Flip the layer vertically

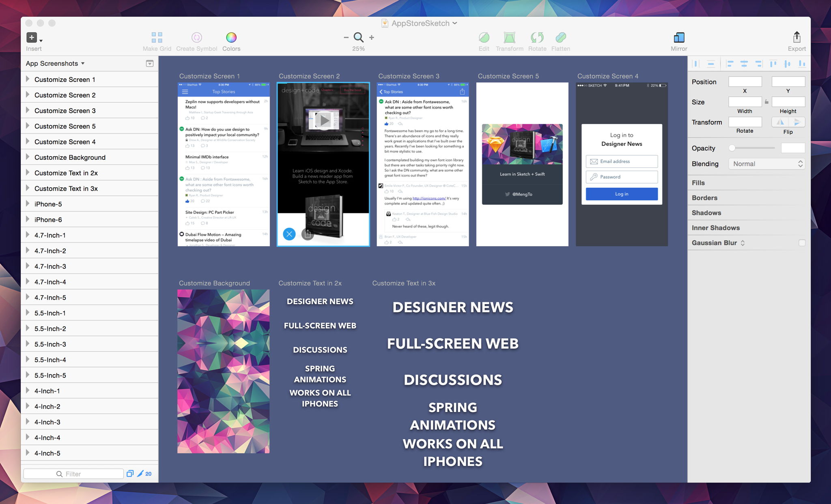point(797,122)
